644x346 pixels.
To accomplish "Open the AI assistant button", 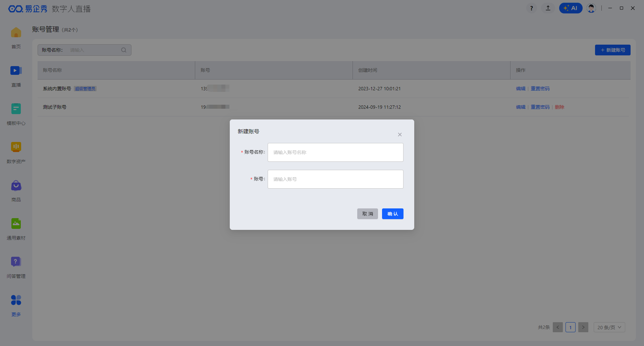I will coord(571,8).
